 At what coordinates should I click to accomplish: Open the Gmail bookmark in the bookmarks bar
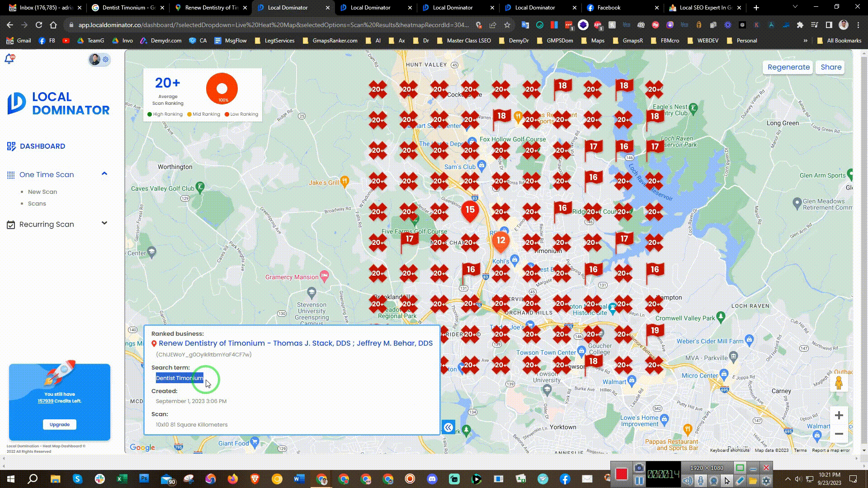(19, 41)
